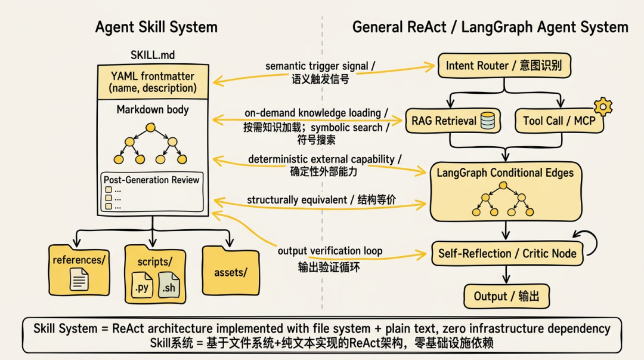The image size is (644, 360).
Task: Click the 输出验证循环 text
Action: pyautogui.click(x=329, y=267)
